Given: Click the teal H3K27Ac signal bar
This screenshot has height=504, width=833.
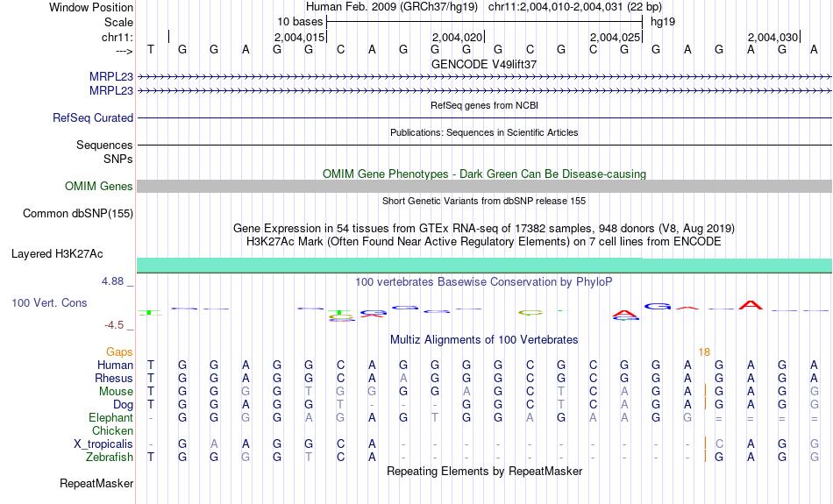Looking at the screenshot, I should coord(485,265).
